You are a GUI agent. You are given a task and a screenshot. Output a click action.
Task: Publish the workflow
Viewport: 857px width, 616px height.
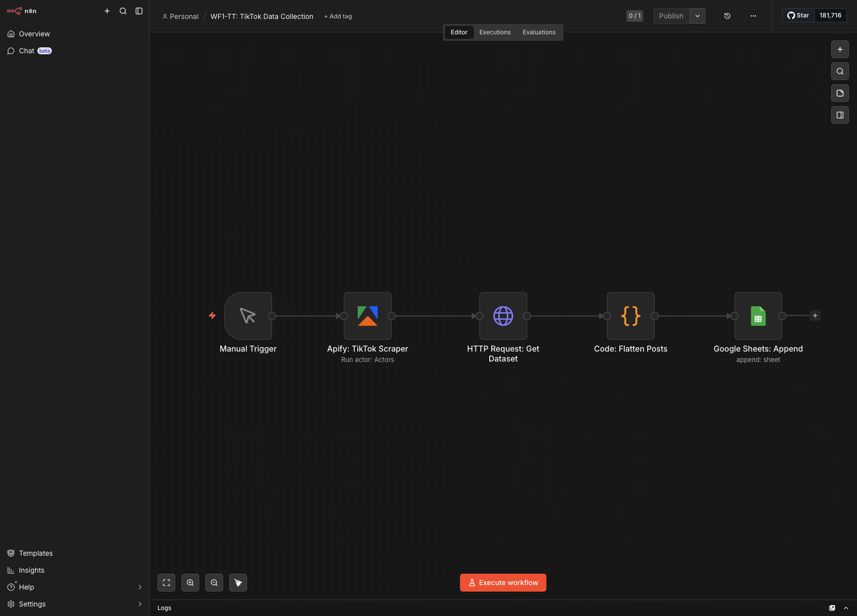671,16
